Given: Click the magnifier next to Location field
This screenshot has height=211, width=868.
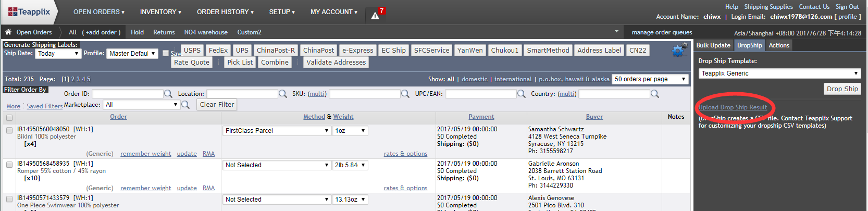Looking at the screenshot, I should click(282, 94).
